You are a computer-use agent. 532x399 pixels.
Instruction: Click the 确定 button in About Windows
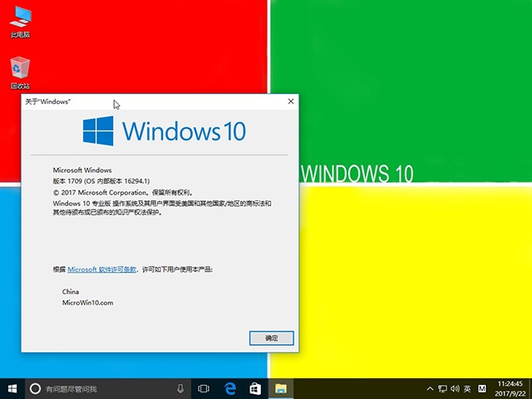(272, 338)
